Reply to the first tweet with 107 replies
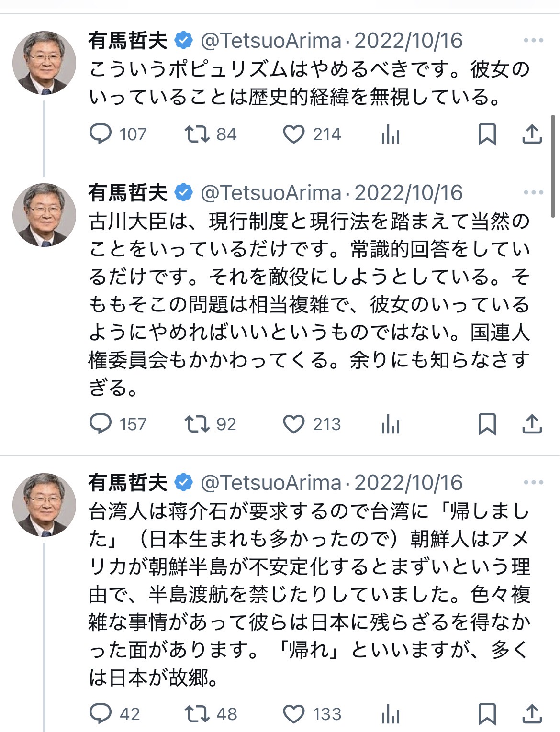Image resolution: width=560 pixels, height=732 pixels. click(x=101, y=134)
